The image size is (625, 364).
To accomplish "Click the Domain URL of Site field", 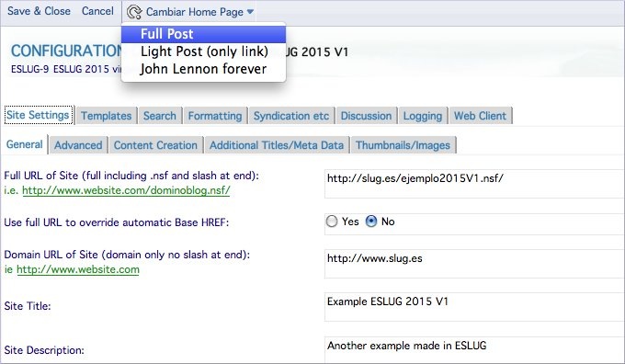I will tap(474, 264).
